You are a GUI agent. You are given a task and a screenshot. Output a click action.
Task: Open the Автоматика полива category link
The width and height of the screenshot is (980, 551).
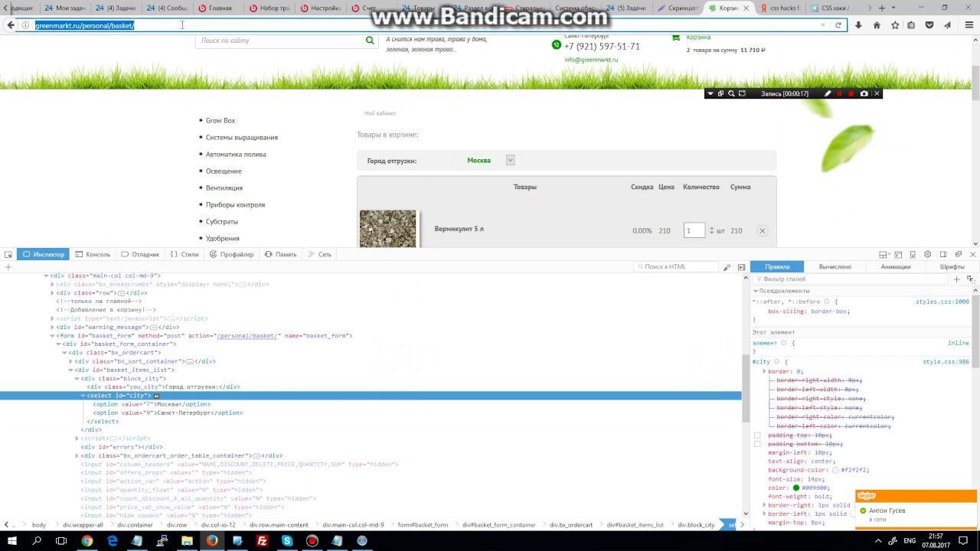click(236, 155)
